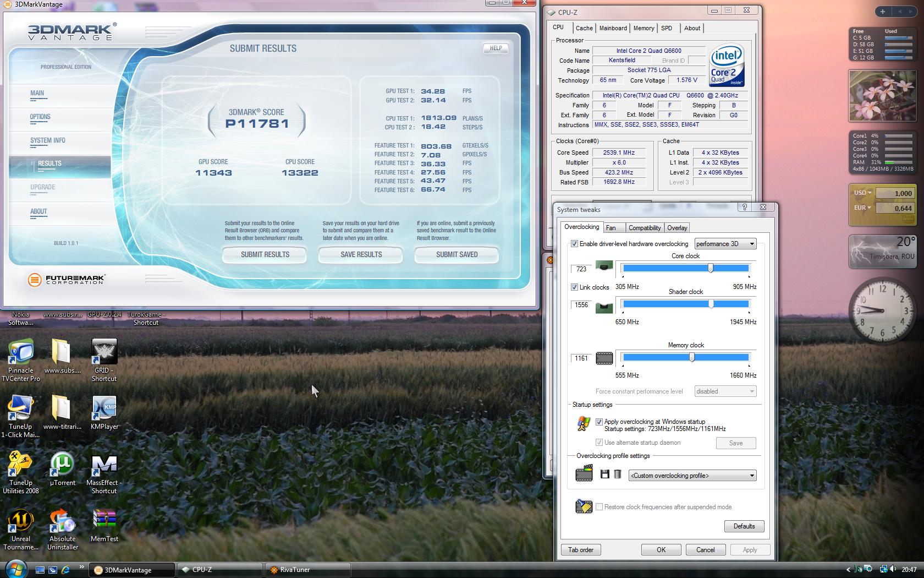Click the delete profile trash icon

[618, 474]
